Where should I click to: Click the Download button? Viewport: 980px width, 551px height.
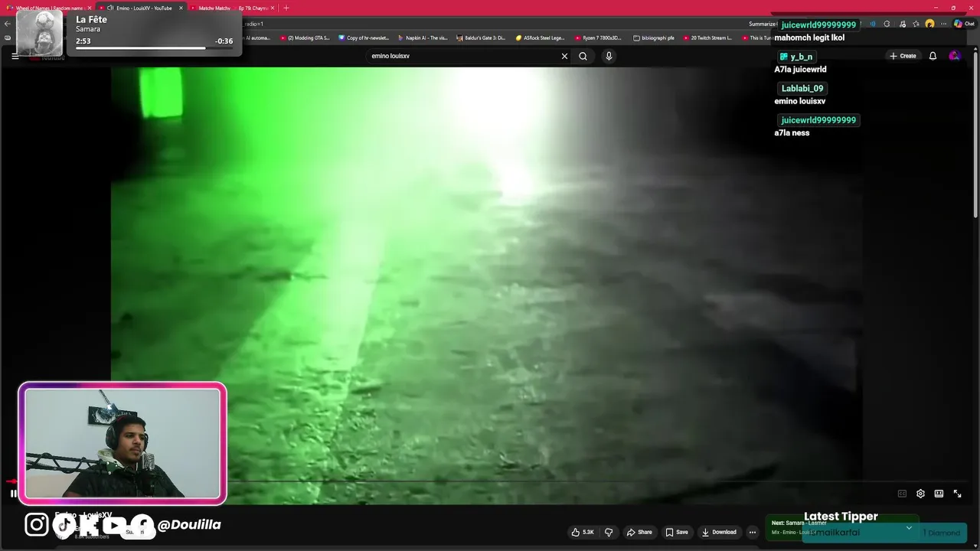pos(718,532)
